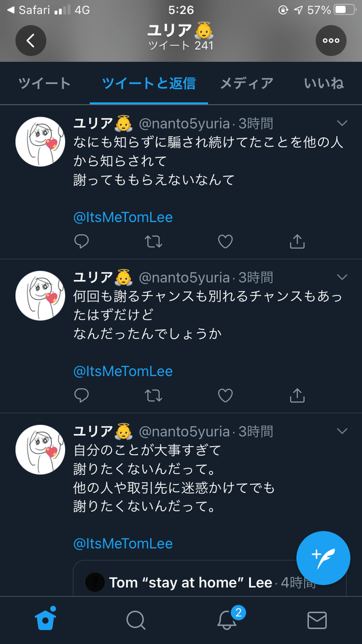
Task: Expand the second tweet's chevron menu
Action: (342, 277)
